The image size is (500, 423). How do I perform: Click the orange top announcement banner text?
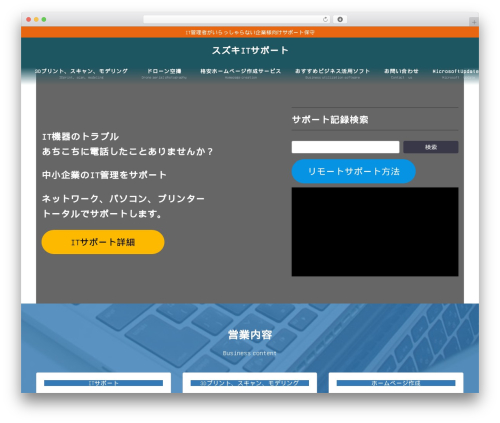250,33
